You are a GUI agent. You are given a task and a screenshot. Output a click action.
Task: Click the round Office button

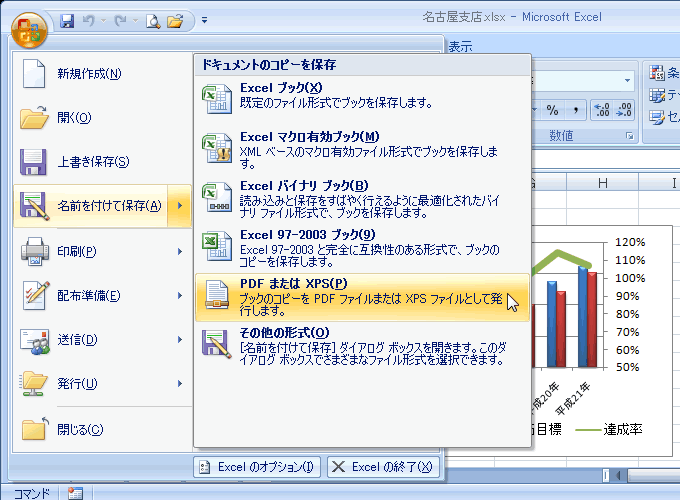(x=29, y=30)
